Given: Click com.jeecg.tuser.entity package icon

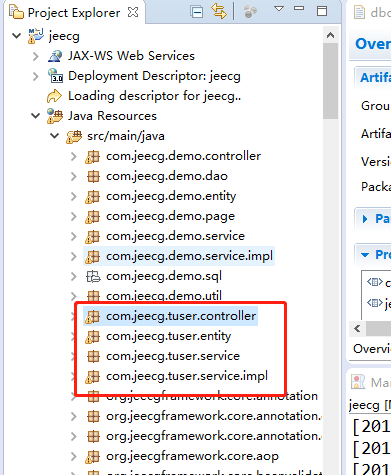Looking at the screenshot, I should point(93,336).
